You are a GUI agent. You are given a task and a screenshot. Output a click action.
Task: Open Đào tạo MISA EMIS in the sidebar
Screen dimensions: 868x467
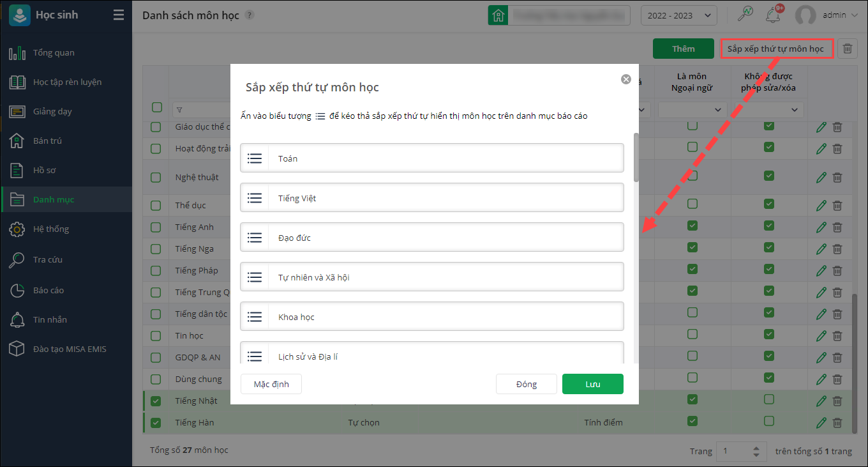coord(66,349)
